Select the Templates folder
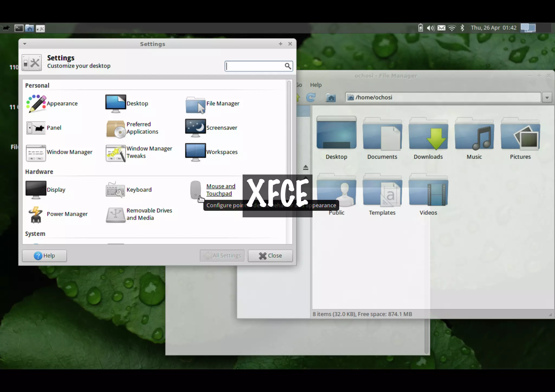 (x=382, y=194)
